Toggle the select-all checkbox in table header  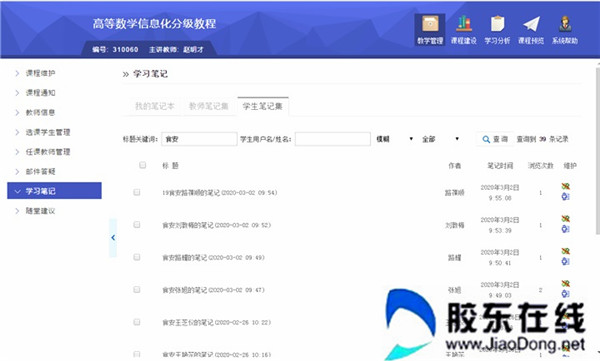(x=142, y=165)
